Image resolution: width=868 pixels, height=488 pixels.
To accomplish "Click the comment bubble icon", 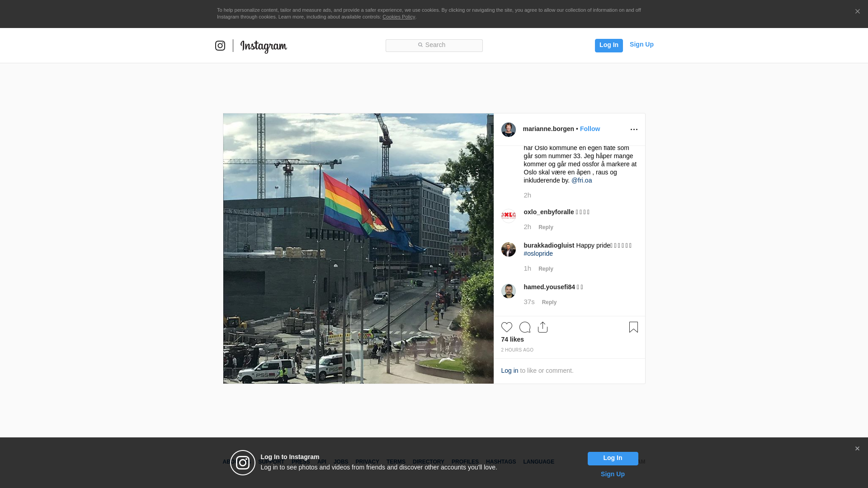I will coord(525,327).
